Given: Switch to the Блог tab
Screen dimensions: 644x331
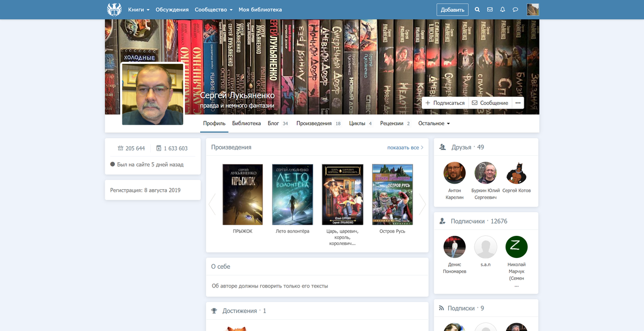Looking at the screenshot, I should tap(277, 123).
